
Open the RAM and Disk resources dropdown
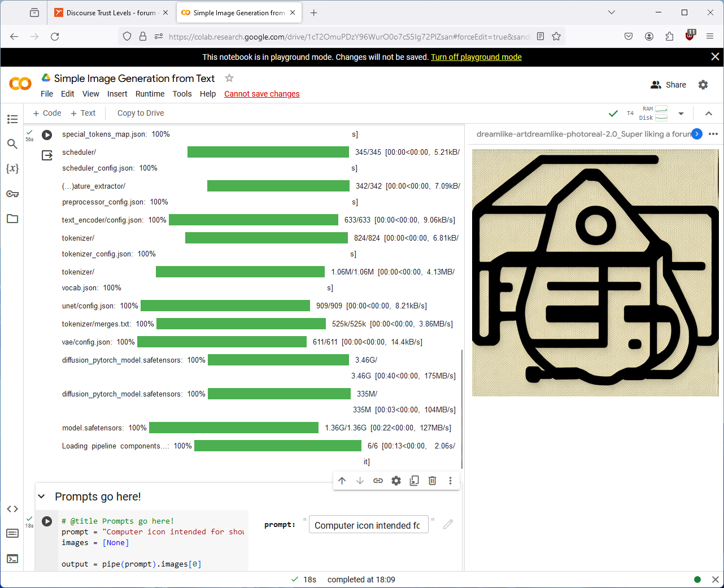pos(681,114)
